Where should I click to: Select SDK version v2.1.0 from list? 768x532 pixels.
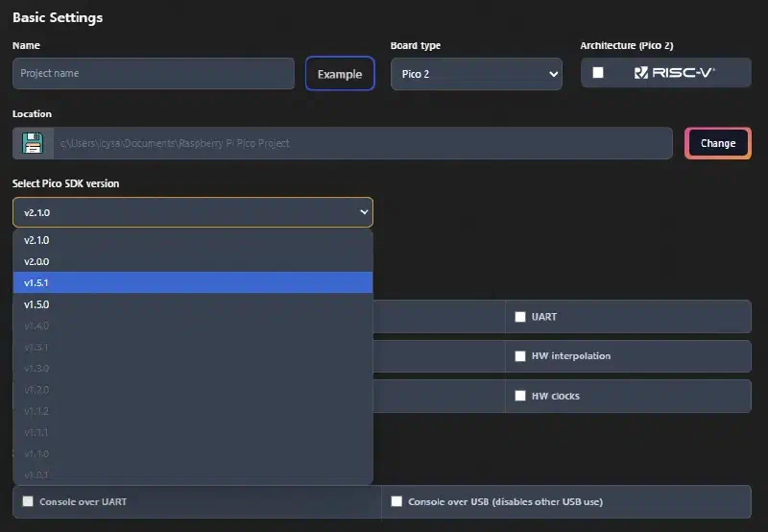[193, 240]
